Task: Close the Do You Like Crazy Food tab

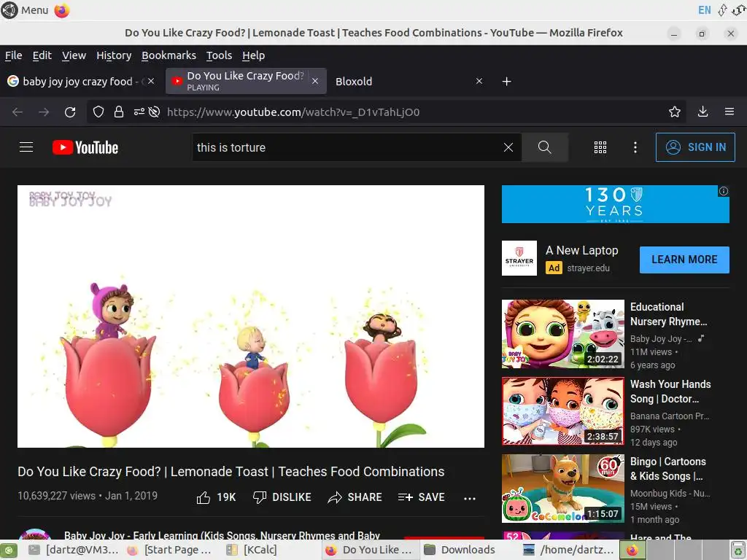Action: click(x=315, y=82)
